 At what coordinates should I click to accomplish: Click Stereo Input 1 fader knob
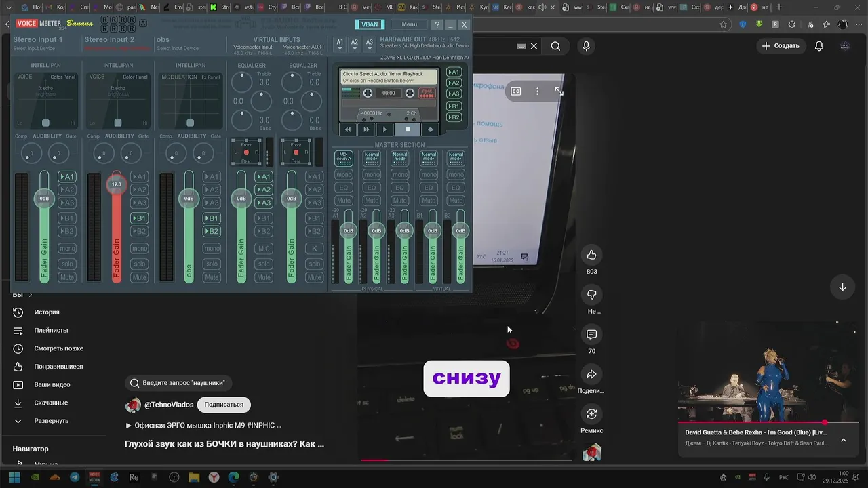pyautogui.click(x=44, y=199)
